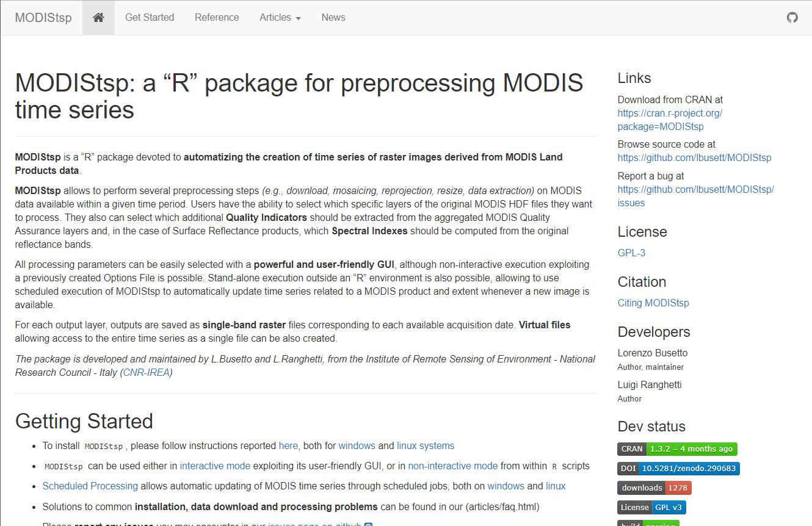Open the GitHub icon in navbar

point(792,18)
